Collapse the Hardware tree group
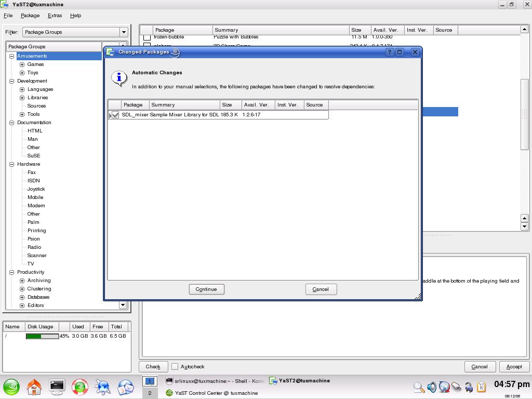This screenshot has height=399, width=532. coord(11,164)
